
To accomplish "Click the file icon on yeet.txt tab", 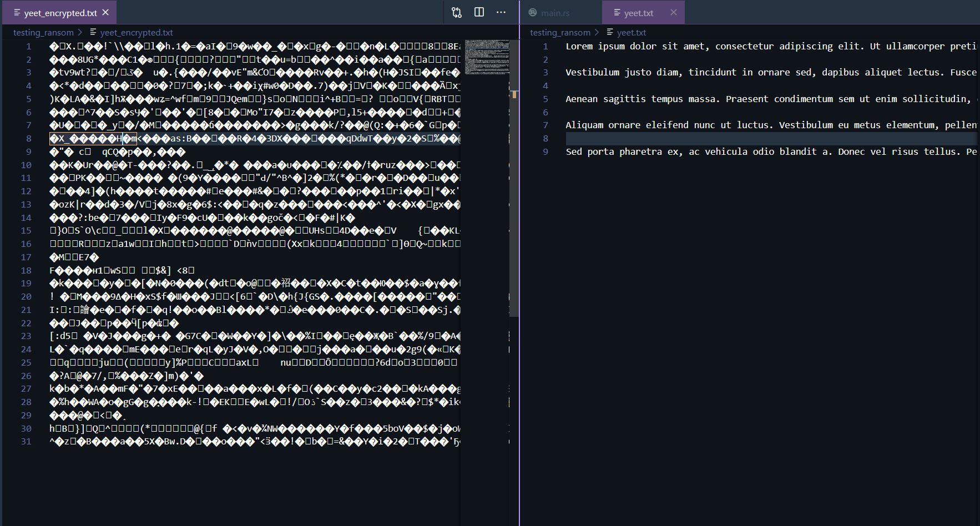I will pyautogui.click(x=617, y=12).
